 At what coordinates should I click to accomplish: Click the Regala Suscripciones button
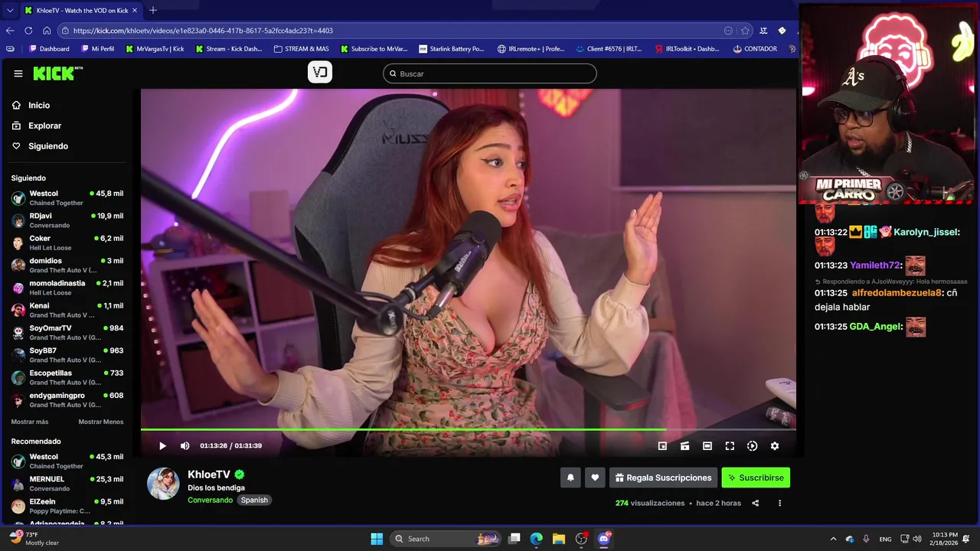[663, 478]
